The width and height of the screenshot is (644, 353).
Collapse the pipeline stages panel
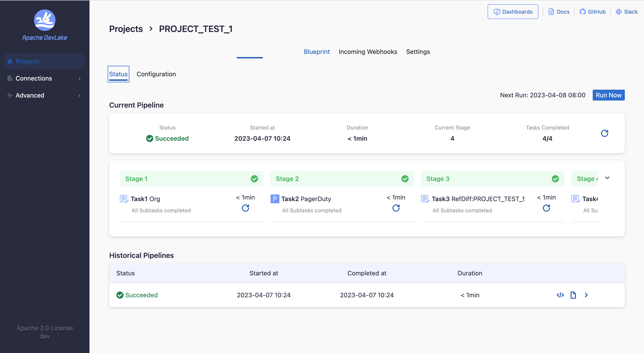(x=607, y=178)
